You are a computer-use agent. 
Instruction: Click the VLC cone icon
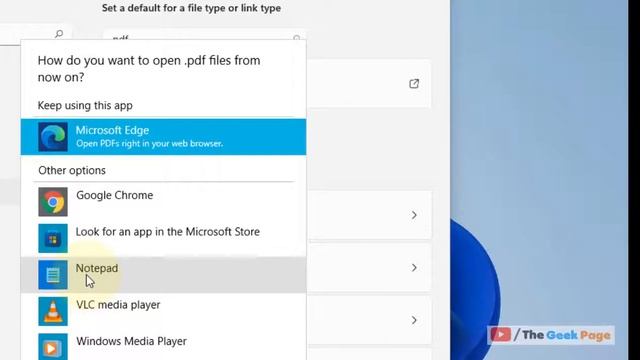tap(53, 311)
